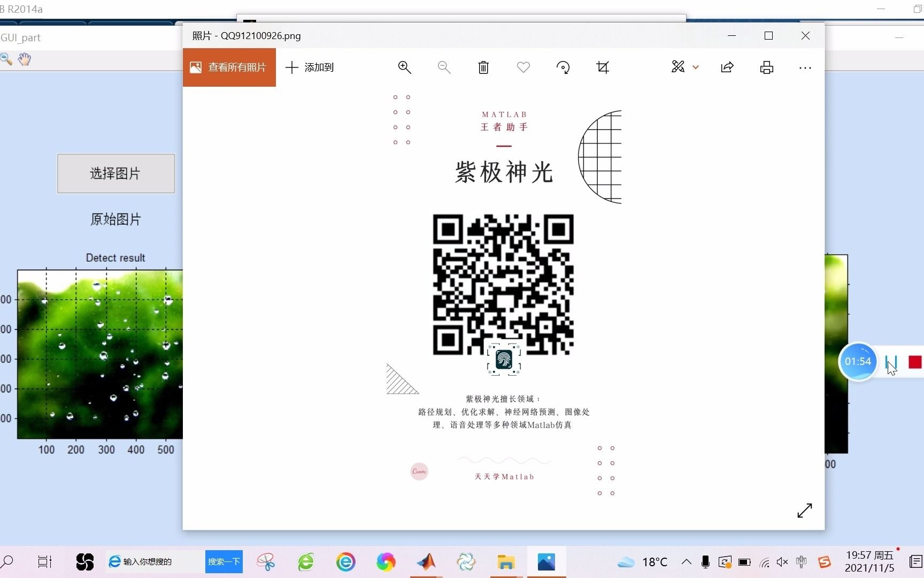
Task: Switch to MATLAB from the taskbar
Action: (x=426, y=562)
